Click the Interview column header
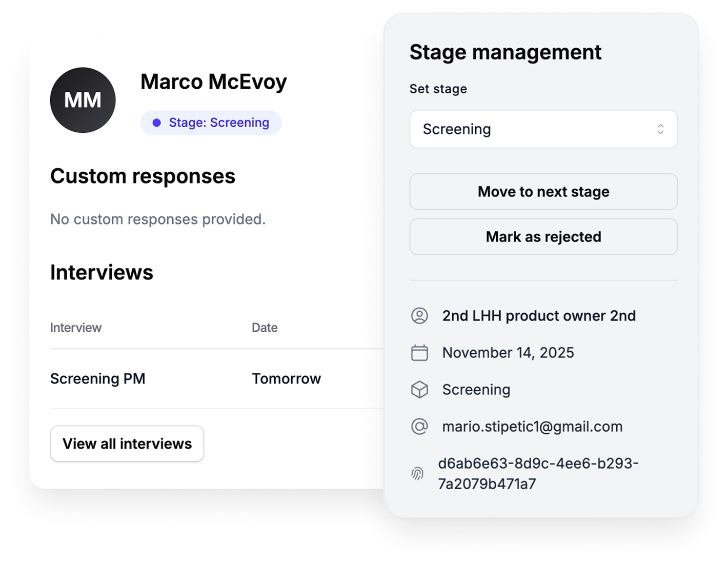This screenshot has width=728, height=564. (76, 328)
